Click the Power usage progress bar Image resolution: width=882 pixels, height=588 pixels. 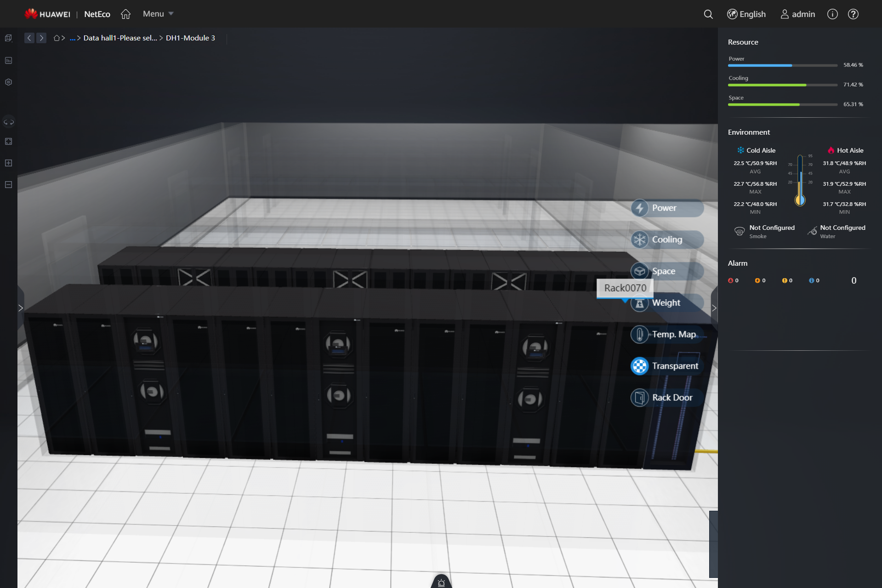point(782,65)
